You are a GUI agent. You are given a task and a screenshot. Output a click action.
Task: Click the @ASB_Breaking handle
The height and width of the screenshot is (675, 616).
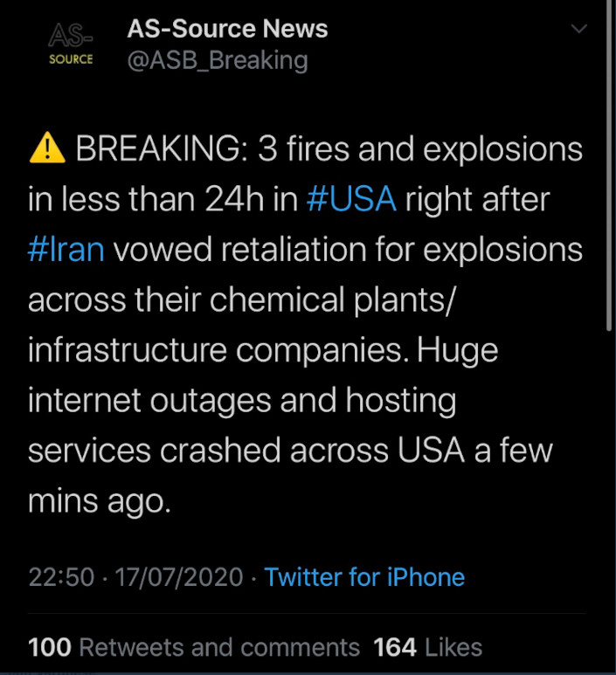point(218,60)
